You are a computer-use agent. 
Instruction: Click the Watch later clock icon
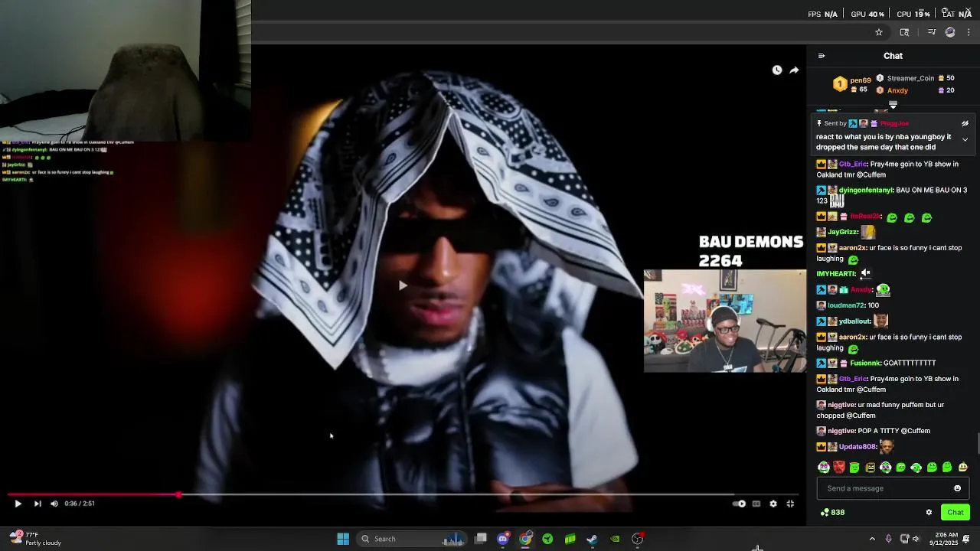pyautogui.click(x=777, y=70)
